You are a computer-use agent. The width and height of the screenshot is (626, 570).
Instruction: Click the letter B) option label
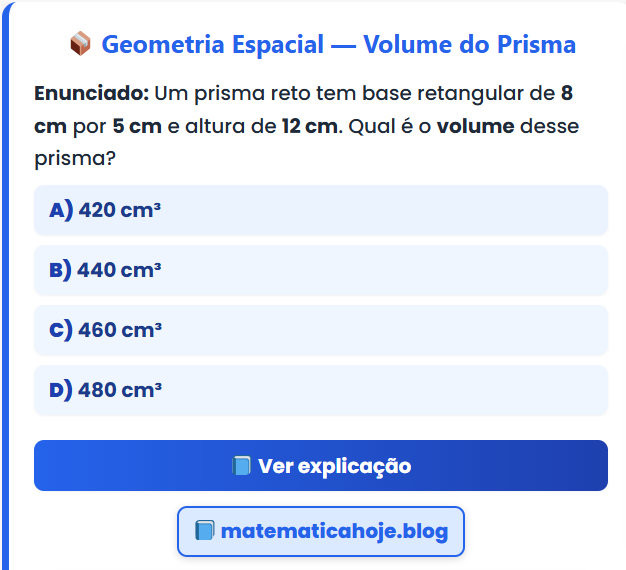click(60, 270)
